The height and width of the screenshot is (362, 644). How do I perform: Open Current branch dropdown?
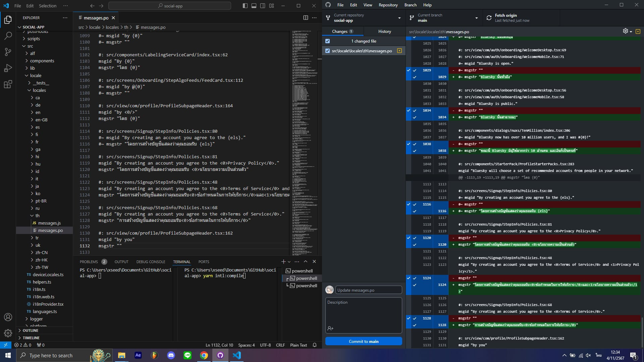pyautogui.click(x=444, y=18)
